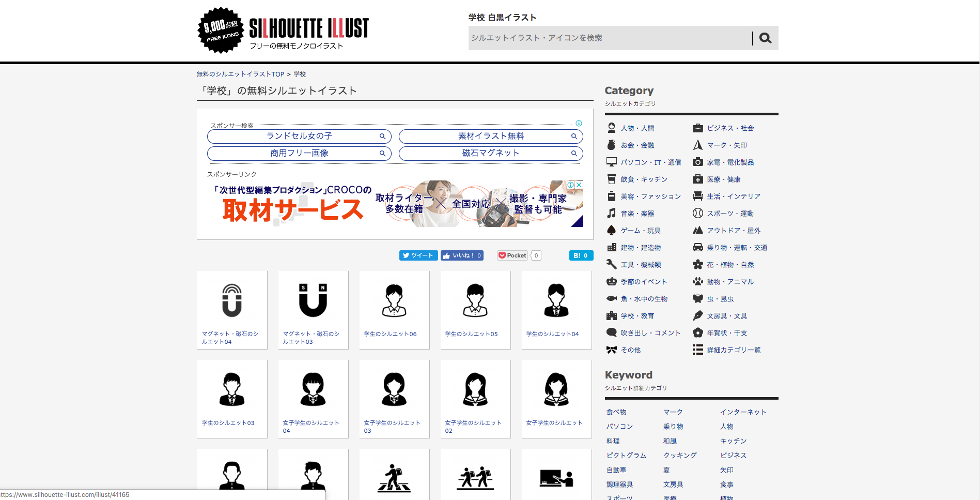This screenshot has width=980, height=500.
Task: Open thumbnail 女子学生のシルエット02
Action: [x=475, y=399]
